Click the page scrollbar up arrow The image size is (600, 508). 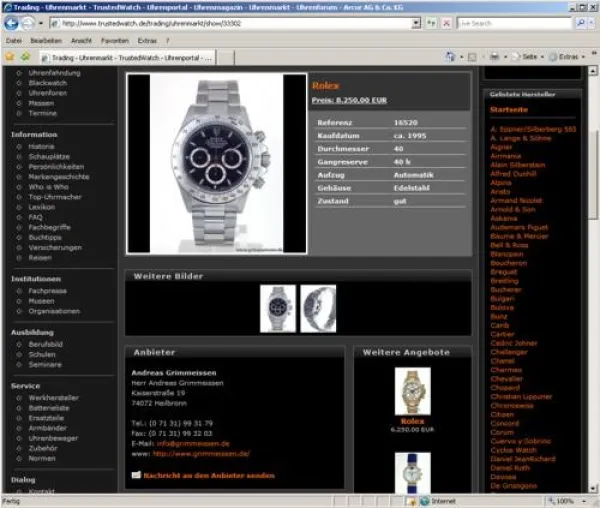click(593, 70)
